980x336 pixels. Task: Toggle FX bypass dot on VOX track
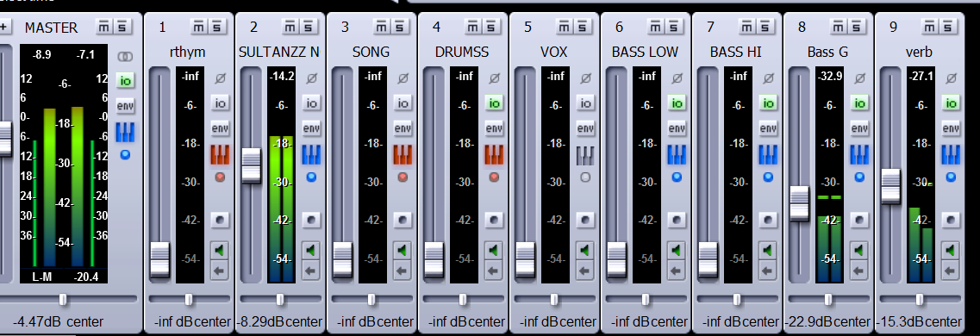(585, 177)
